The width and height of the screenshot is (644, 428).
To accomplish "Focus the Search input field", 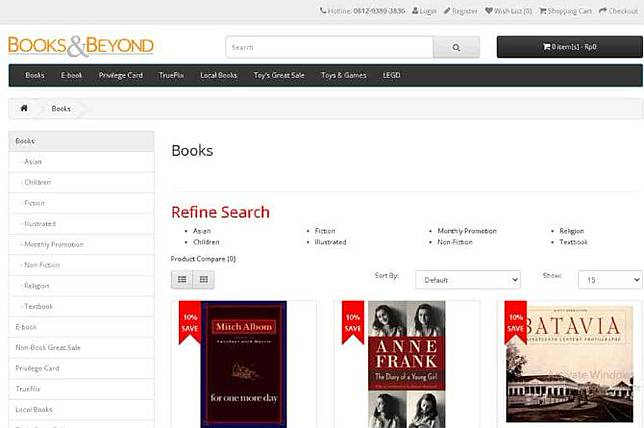I will [329, 47].
